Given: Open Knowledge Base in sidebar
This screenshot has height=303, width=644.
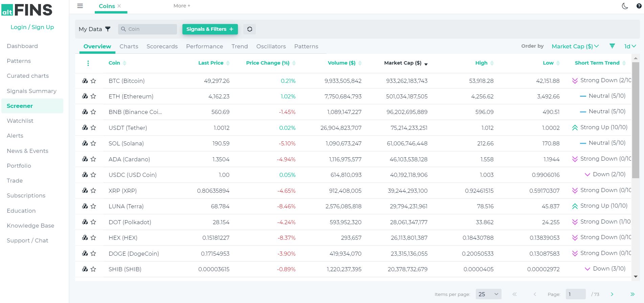Looking at the screenshot, I should [x=30, y=226].
